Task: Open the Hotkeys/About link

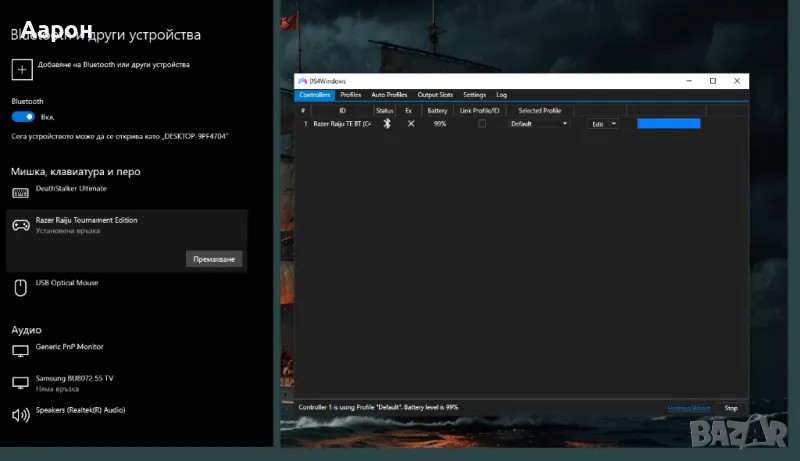Action: click(x=688, y=408)
